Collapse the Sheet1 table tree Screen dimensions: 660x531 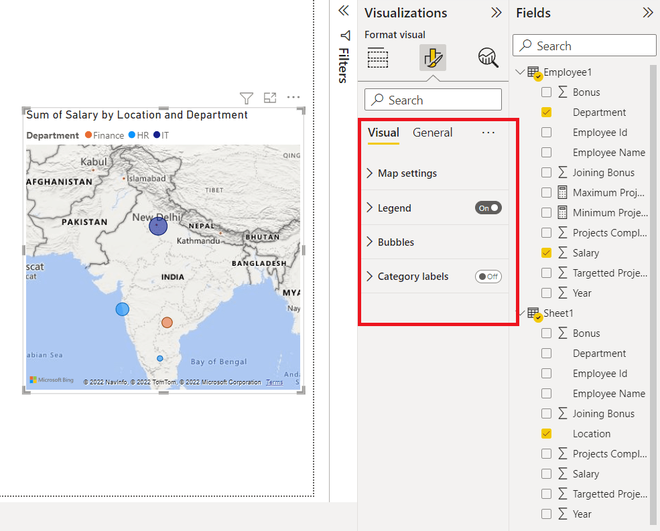[x=522, y=313]
